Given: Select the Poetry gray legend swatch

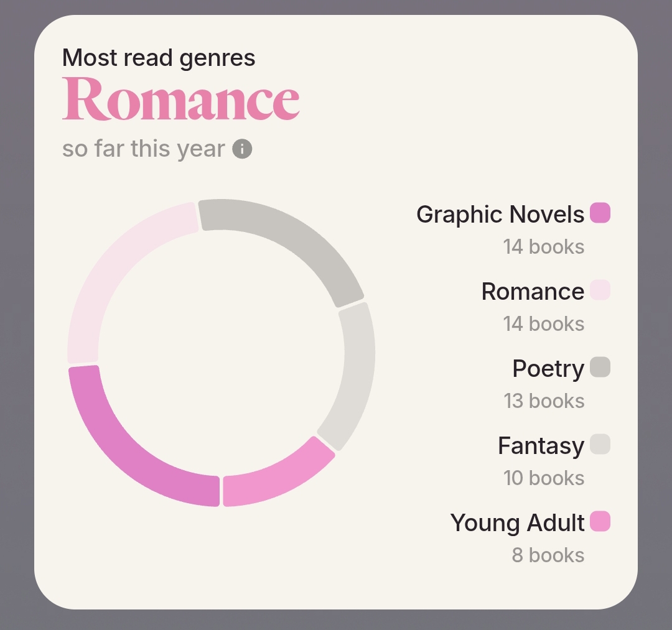Looking at the screenshot, I should (x=600, y=367).
